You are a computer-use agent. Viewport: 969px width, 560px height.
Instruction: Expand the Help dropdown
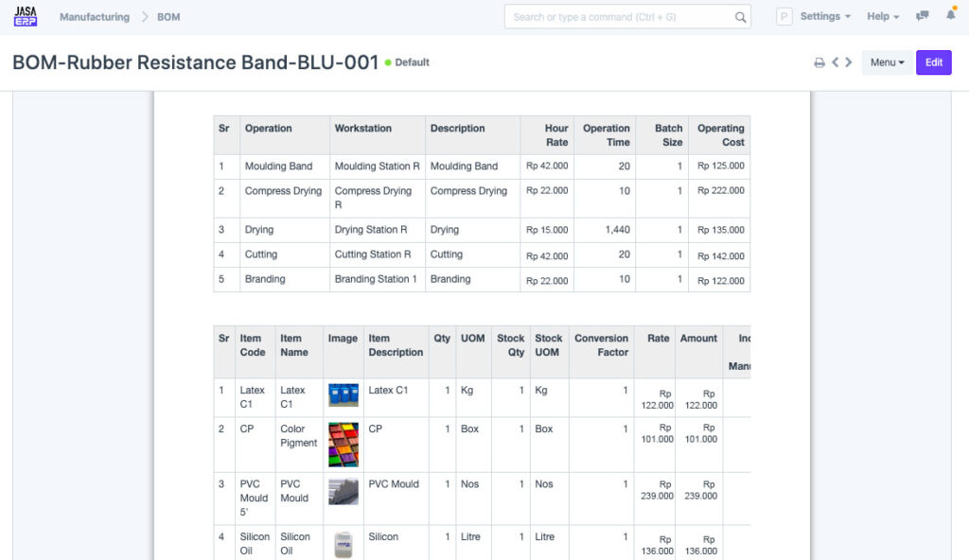coord(882,16)
